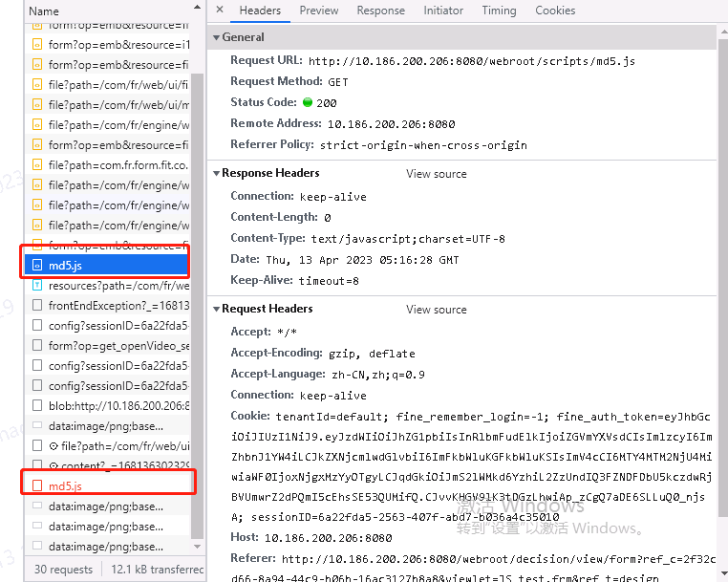Select the resources?path=/com/fr/we request
This screenshot has width=728, height=582.
[x=108, y=285]
